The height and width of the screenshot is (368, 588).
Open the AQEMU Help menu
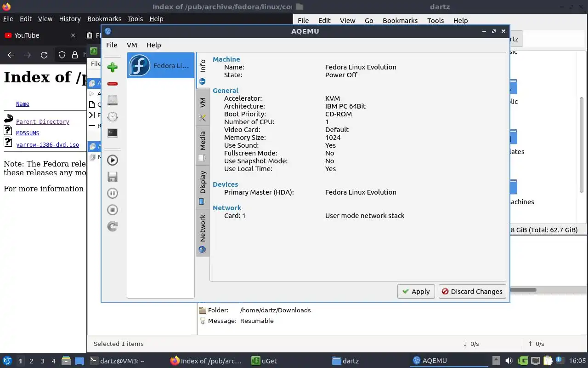pyautogui.click(x=153, y=45)
